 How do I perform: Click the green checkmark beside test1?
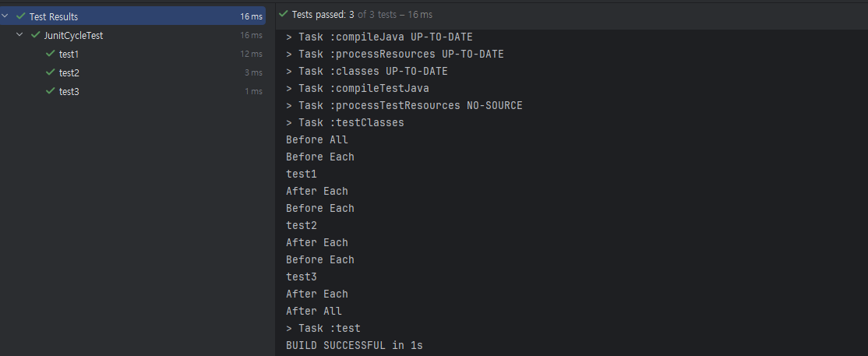click(x=51, y=54)
